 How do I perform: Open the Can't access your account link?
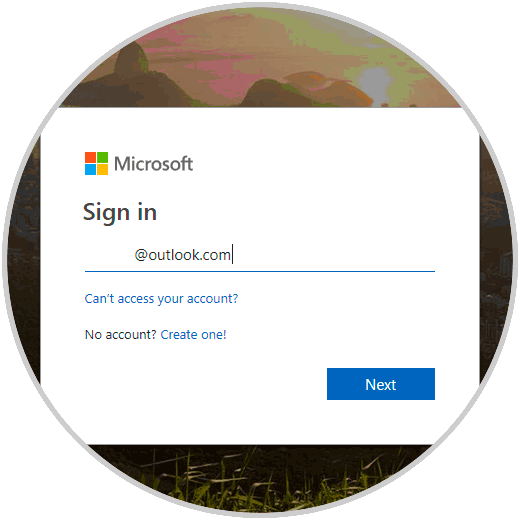point(161,299)
